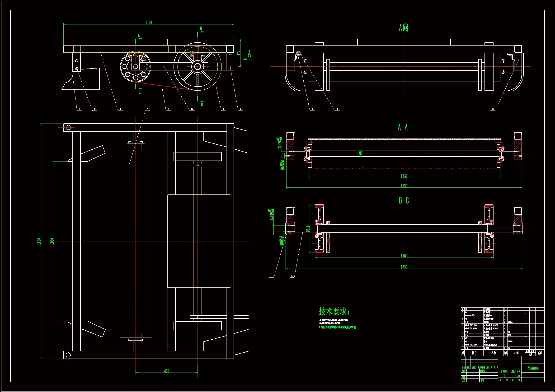The image size is (555, 392).
Task: Click the 'A-A' section view label
Action: pos(403,127)
